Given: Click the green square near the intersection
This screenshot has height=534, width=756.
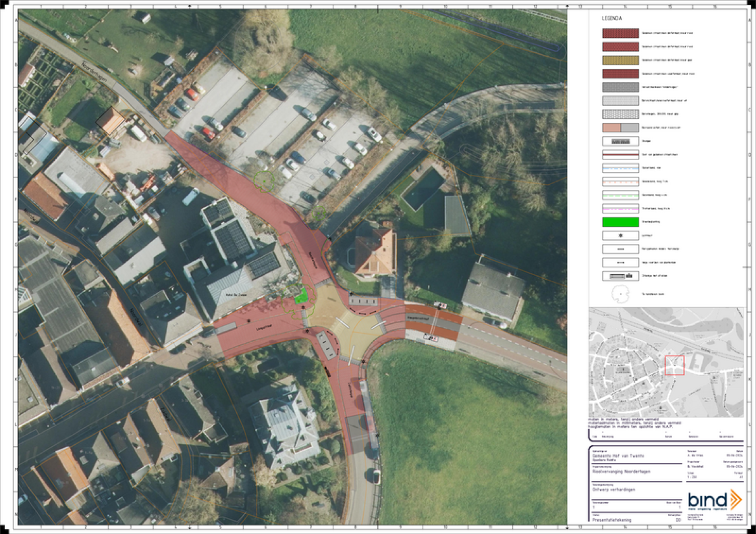Looking at the screenshot, I should (301, 296).
